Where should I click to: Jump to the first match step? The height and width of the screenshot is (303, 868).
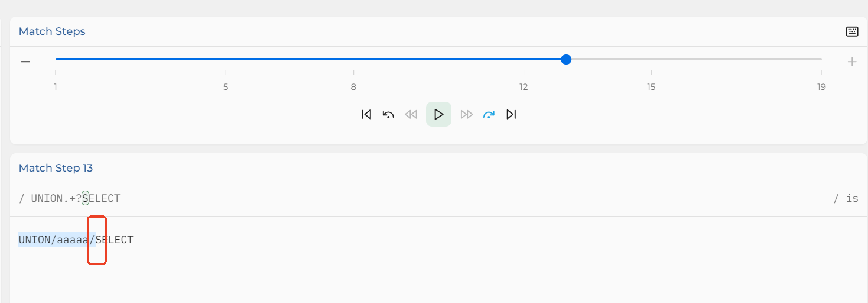click(366, 114)
